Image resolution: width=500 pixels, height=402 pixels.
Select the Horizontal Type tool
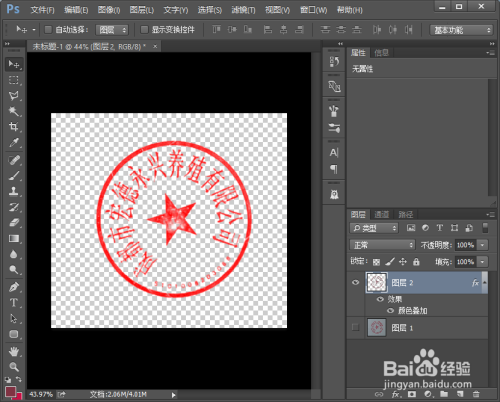point(14,302)
